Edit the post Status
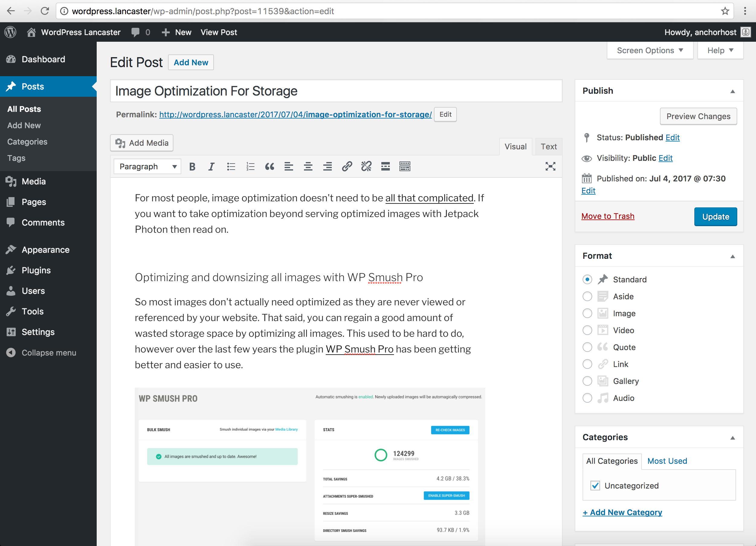The width and height of the screenshot is (756, 546). (x=672, y=138)
